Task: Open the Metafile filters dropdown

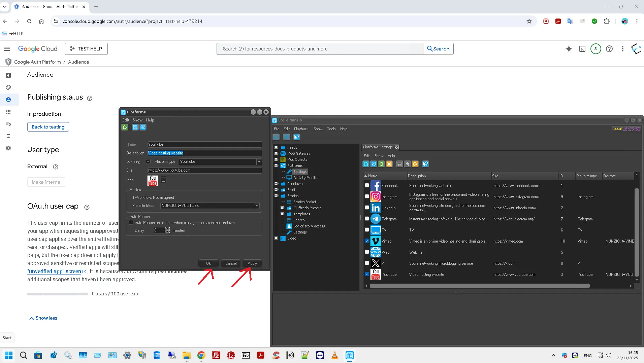Action: (x=257, y=206)
